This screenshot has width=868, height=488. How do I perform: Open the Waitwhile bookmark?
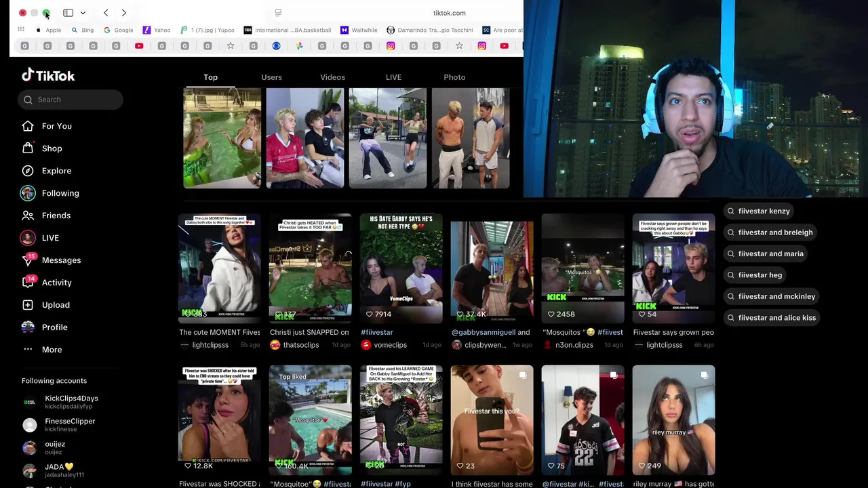[x=359, y=30]
